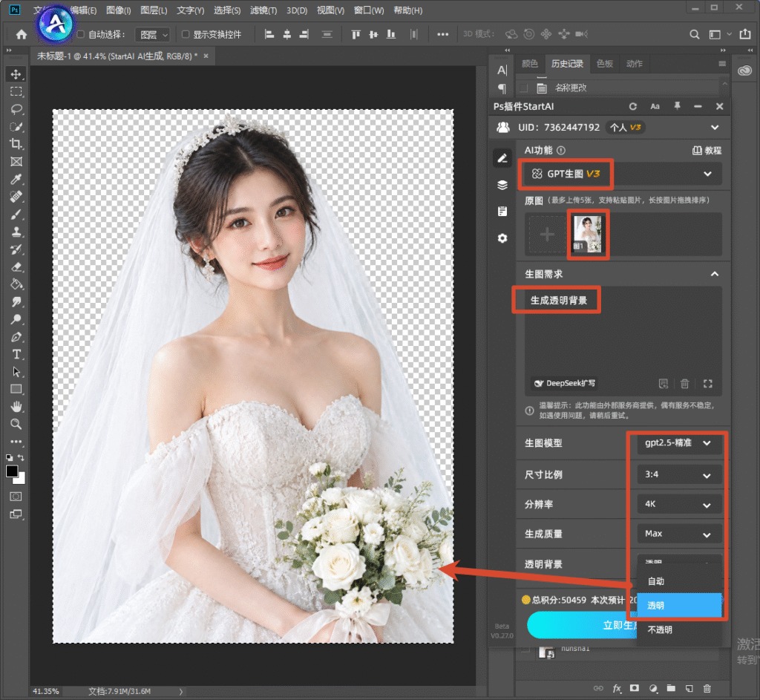
Task: Switch to the 动作 panel tab
Action: (x=634, y=64)
